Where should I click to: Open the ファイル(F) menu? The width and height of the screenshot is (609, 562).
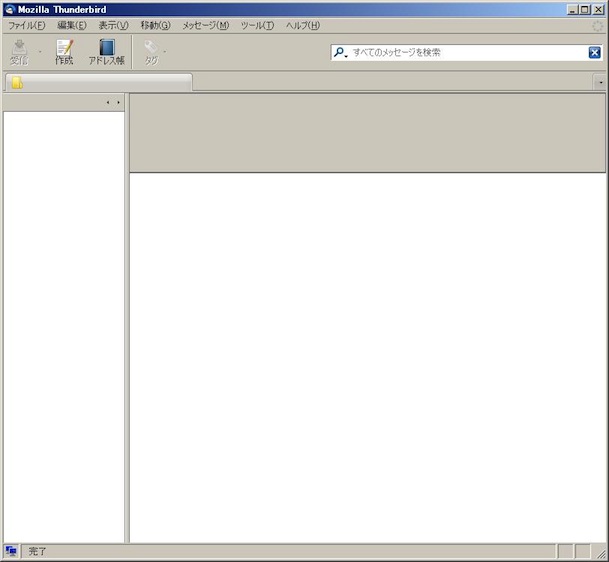27,25
